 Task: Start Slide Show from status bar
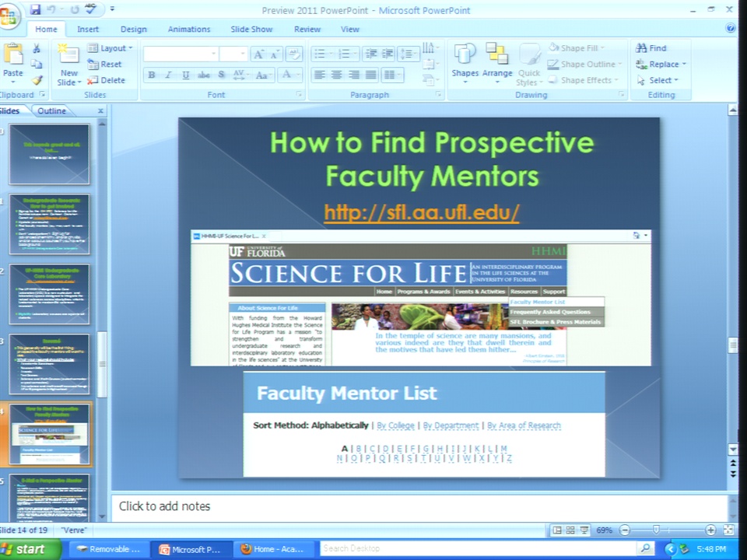pyautogui.click(x=584, y=530)
